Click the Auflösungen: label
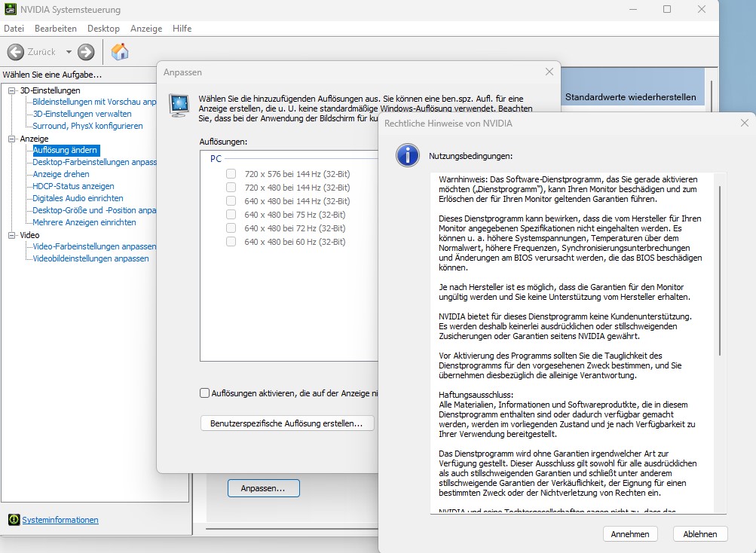 point(223,142)
